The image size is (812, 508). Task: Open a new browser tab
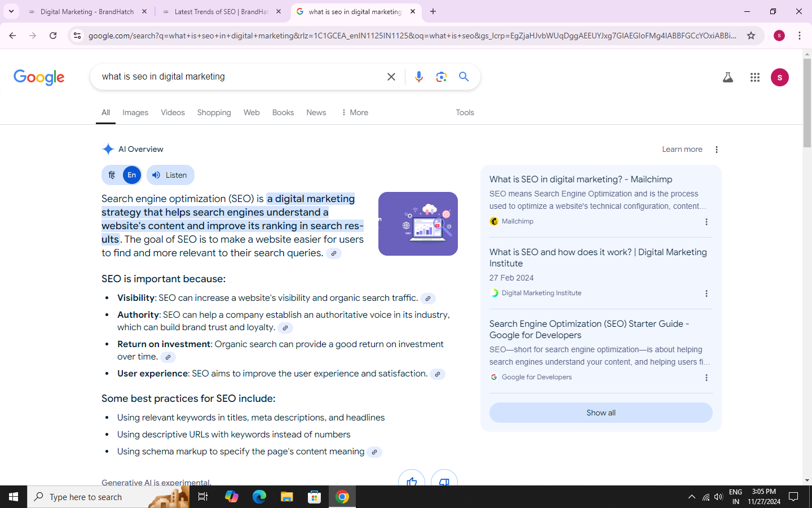tap(433, 11)
